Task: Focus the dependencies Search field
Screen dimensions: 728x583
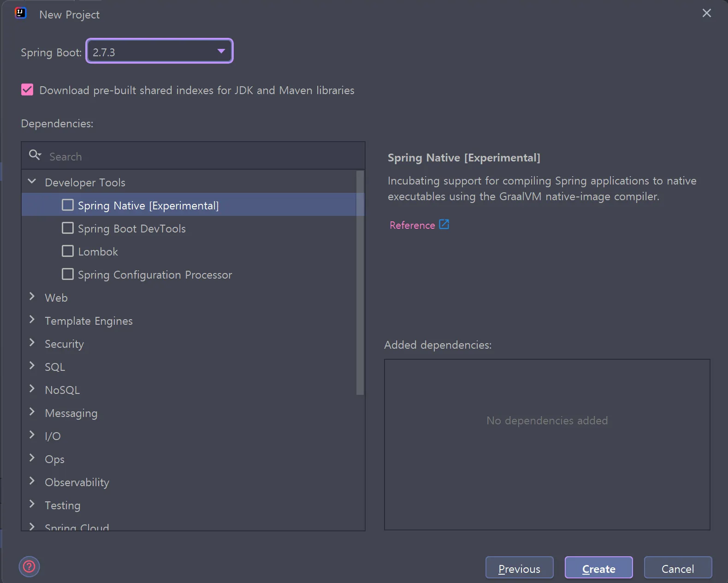Action: point(193,156)
